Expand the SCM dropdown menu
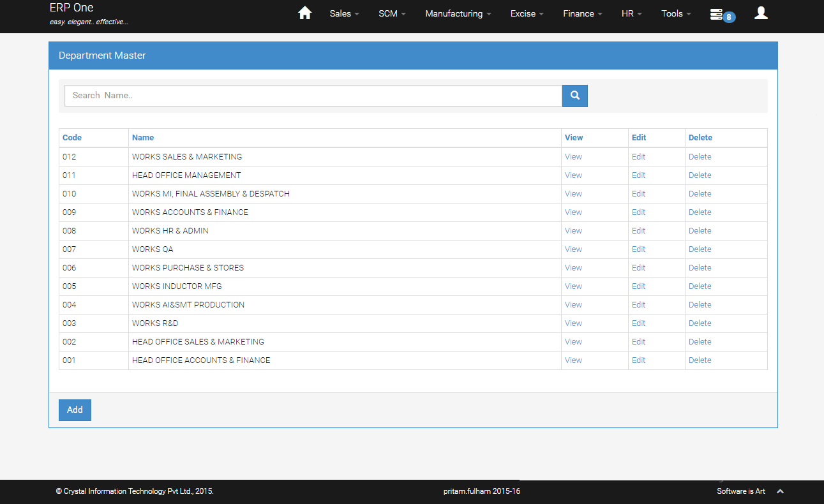Viewport: 824px width, 504px height. click(392, 13)
